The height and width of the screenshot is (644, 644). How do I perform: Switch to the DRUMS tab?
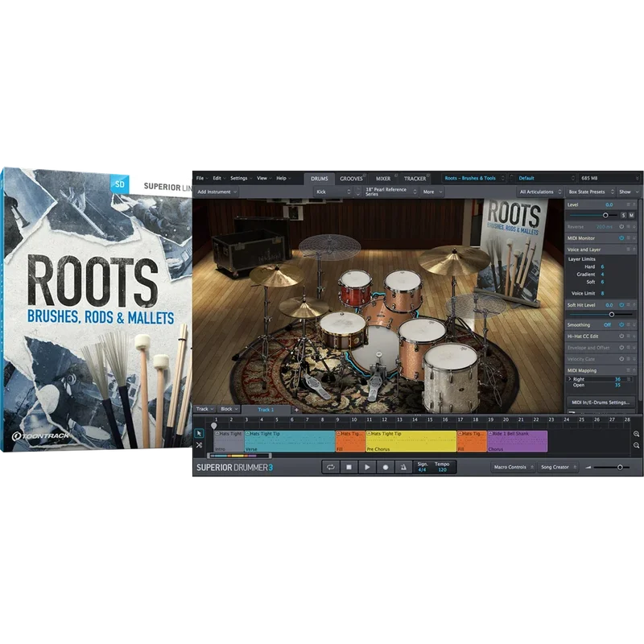click(x=319, y=179)
